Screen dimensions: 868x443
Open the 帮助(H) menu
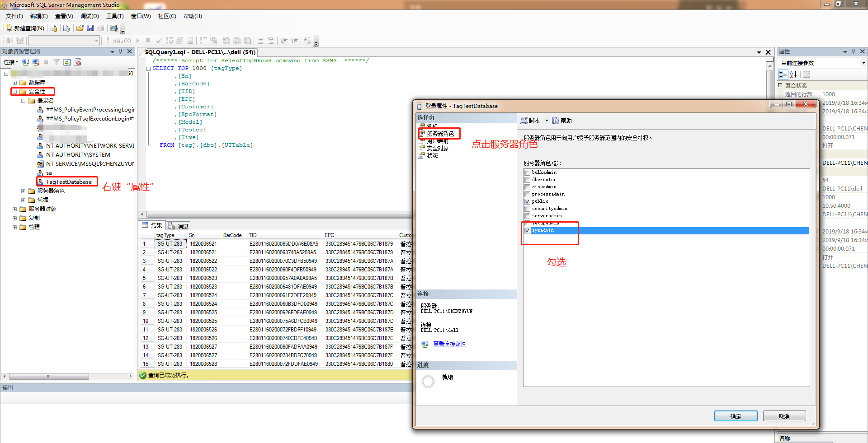pyautogui.click(x=193, y=16)
